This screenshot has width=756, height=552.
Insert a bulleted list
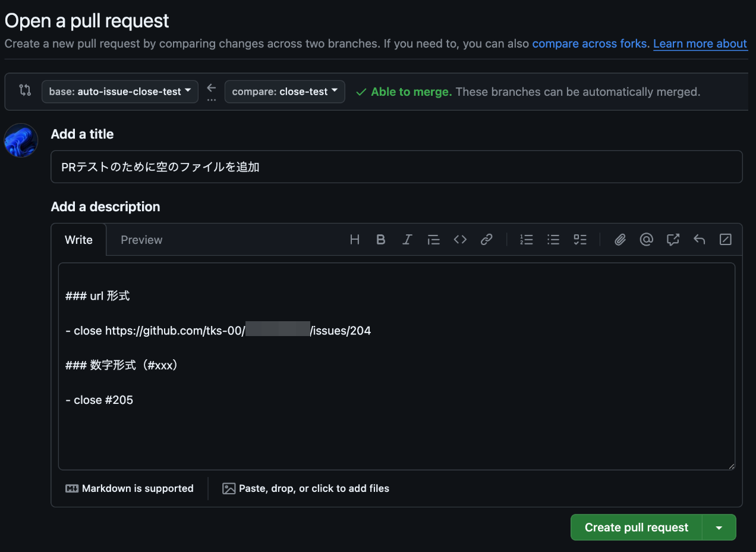[x=553, y=239]
